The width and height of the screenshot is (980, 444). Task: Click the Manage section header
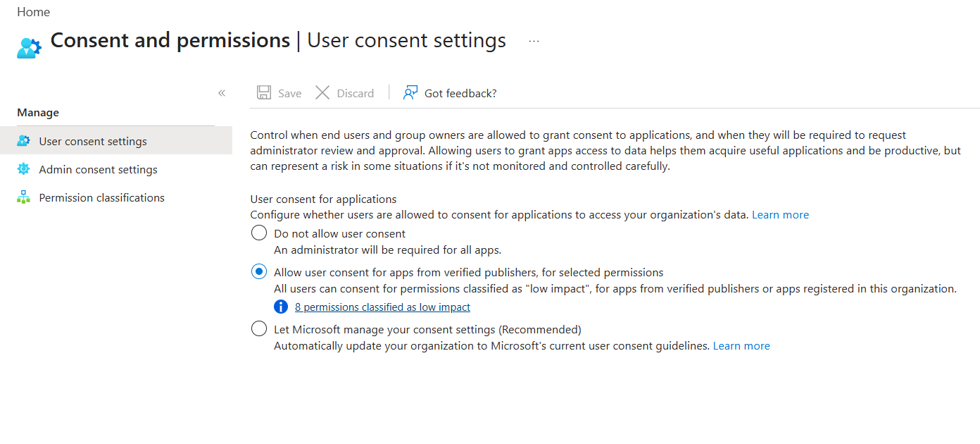37,112
